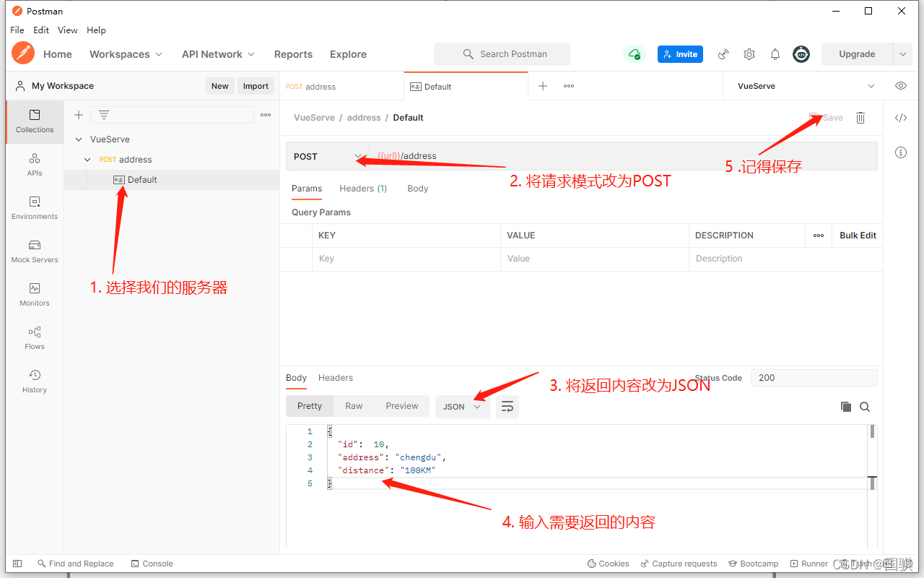Open the JSON body format dropdown

pos(463,407)
